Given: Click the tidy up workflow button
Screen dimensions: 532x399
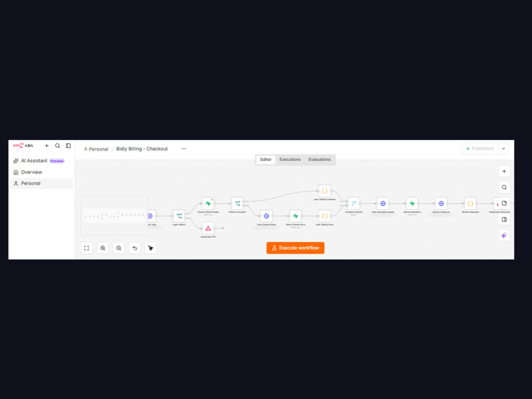Looking at the screenshot, I should [x=151, y=248].
